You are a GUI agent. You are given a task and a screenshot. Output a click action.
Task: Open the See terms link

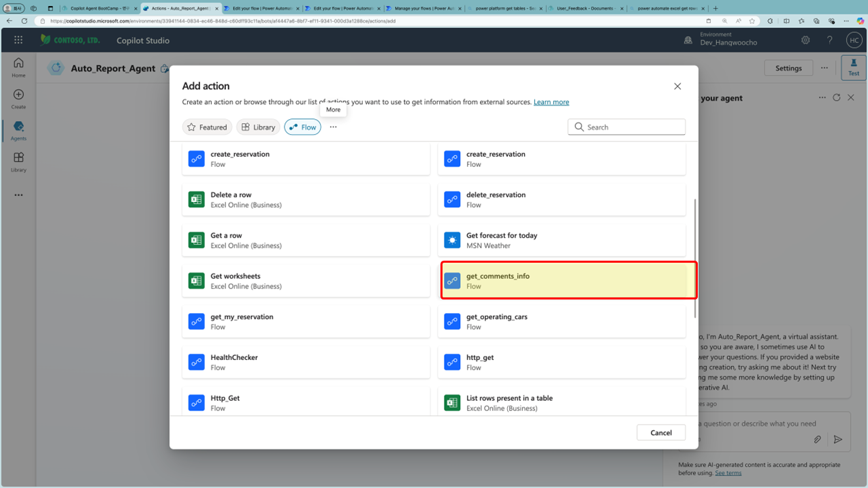pos(728,473)
